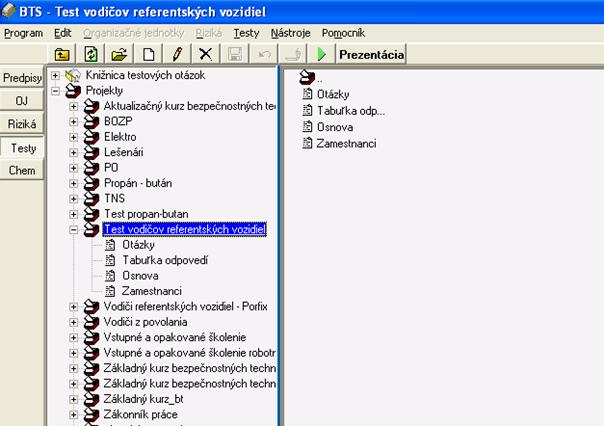The image size is (604, 426).
Task: Expand the Propán - bután project node
Action: [73, 183]
